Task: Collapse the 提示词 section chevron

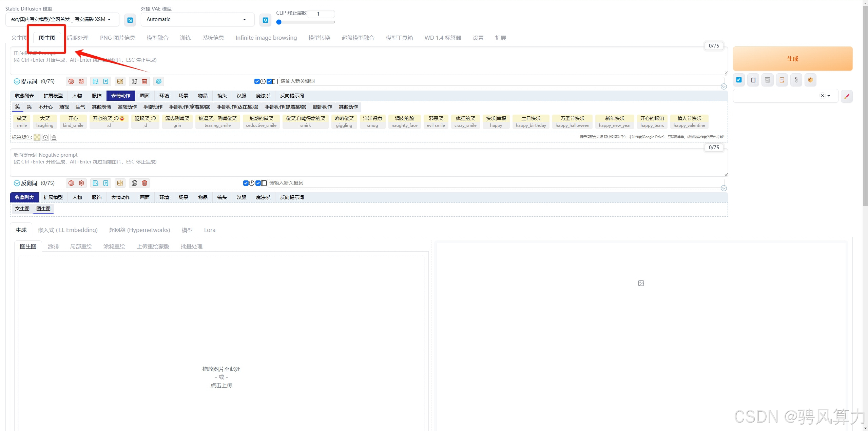Action: coord(17,81)
